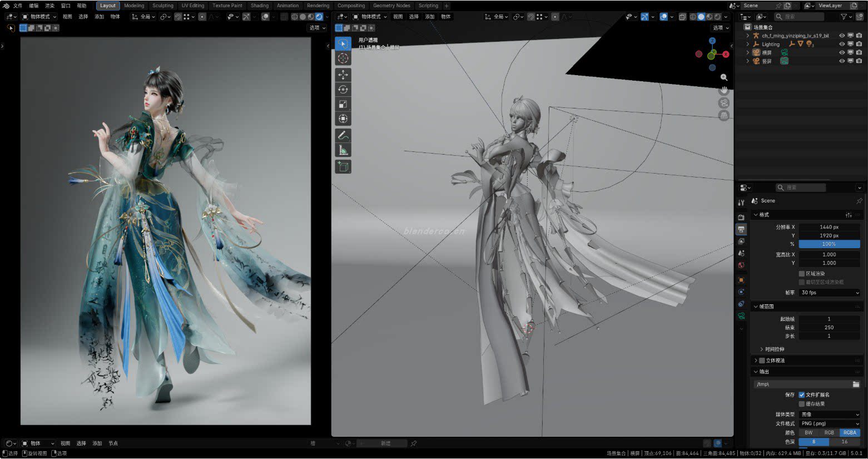Open the PNG file format dropdown
Image resolution: width=868 pixels, height=459 pixels.
click(x=829, y=423)
